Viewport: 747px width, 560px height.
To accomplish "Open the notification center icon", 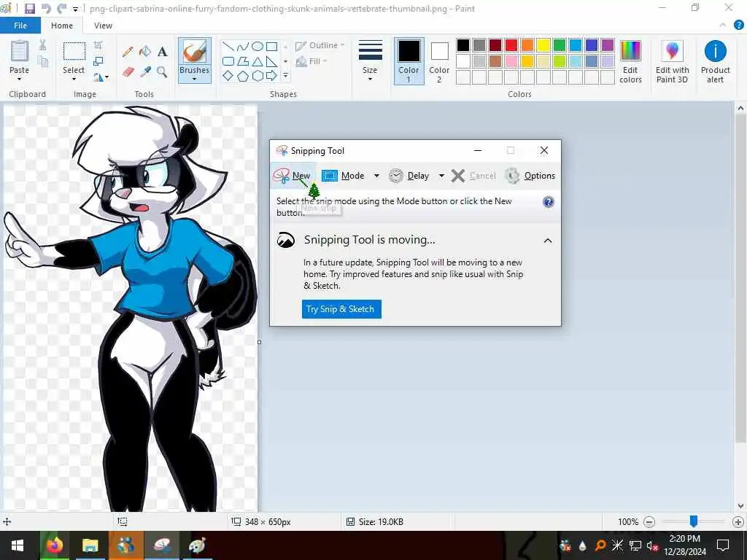I will point(723,545).
